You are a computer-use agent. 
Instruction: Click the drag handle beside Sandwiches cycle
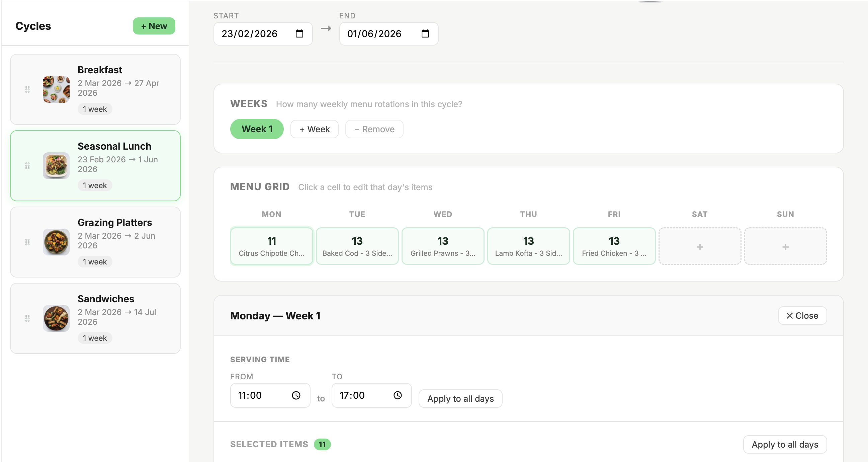coord(28,318)
